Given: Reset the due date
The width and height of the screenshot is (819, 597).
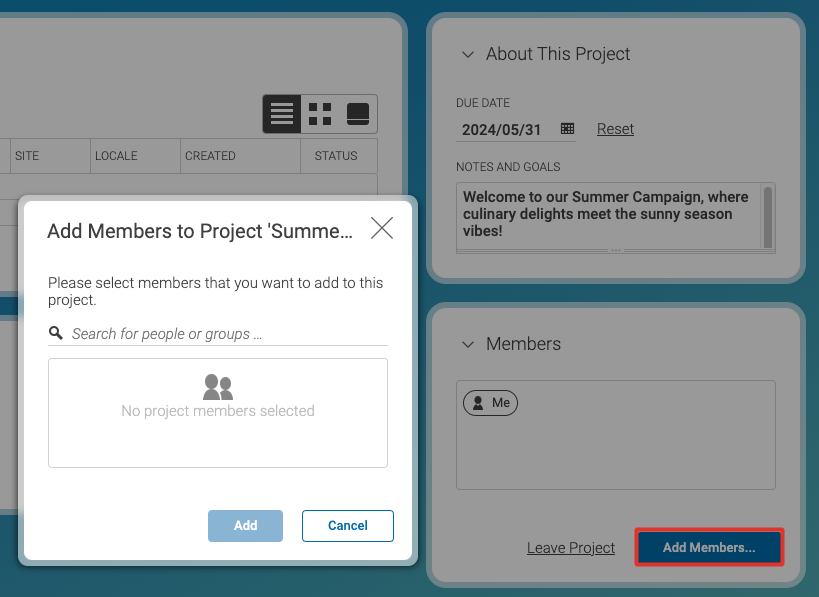Looking at the screenshot, I should [x=615, y=129].
